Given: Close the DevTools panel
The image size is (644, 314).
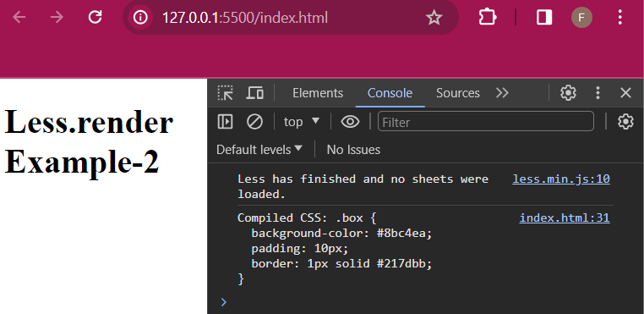Looking at the screenshot, I should click(625, 93).
